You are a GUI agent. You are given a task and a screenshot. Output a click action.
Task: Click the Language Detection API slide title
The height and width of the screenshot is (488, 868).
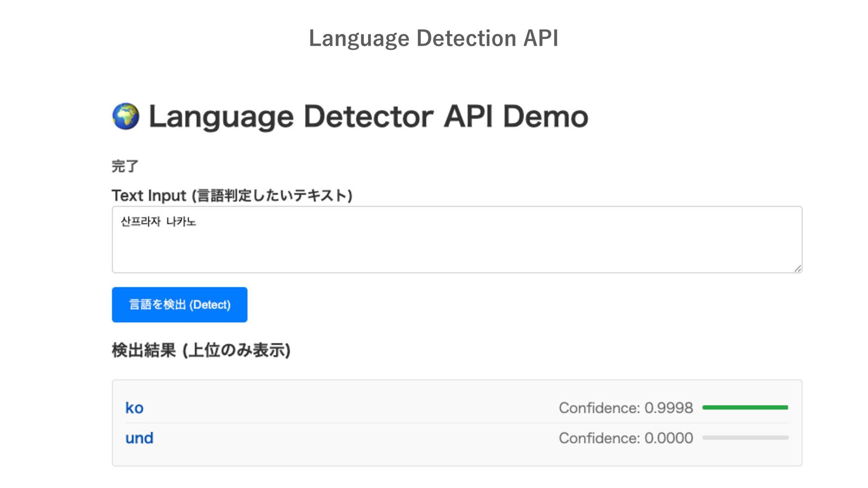coord(434,38)
